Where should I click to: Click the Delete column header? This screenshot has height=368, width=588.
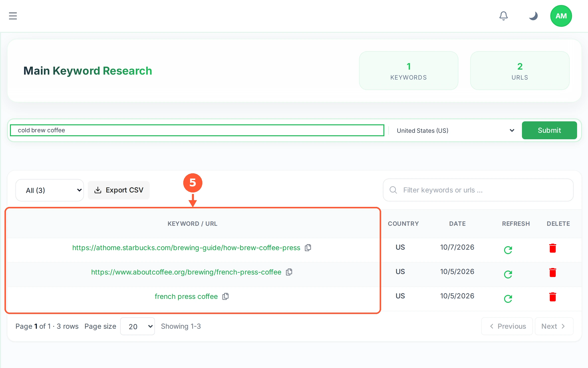(558, 224)
